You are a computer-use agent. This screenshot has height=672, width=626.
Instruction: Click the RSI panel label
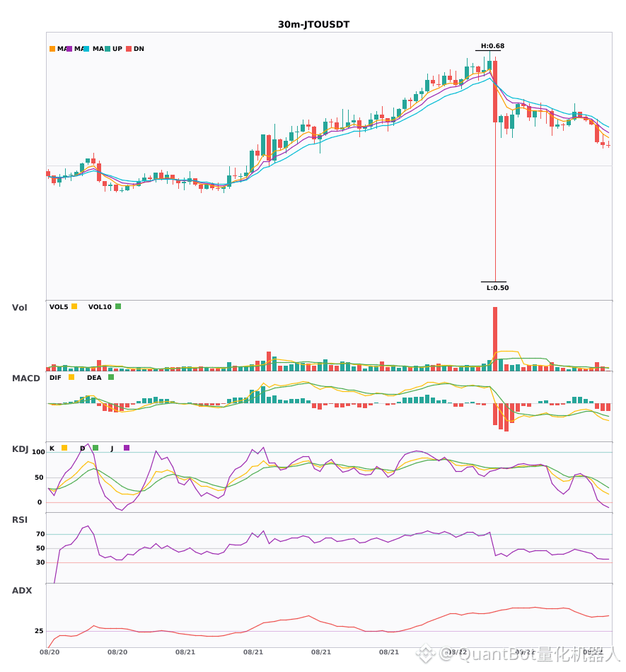pyautogui.click(x=20, y=520)
